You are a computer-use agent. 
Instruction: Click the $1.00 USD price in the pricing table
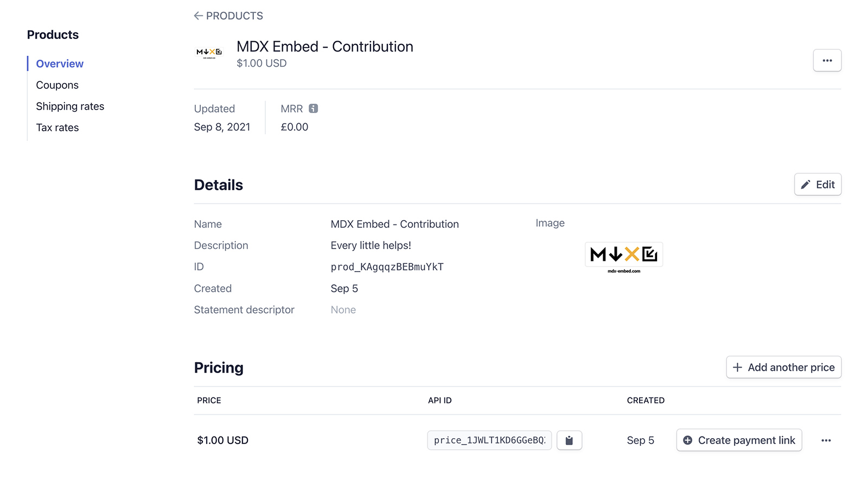[x=222, y=440]
